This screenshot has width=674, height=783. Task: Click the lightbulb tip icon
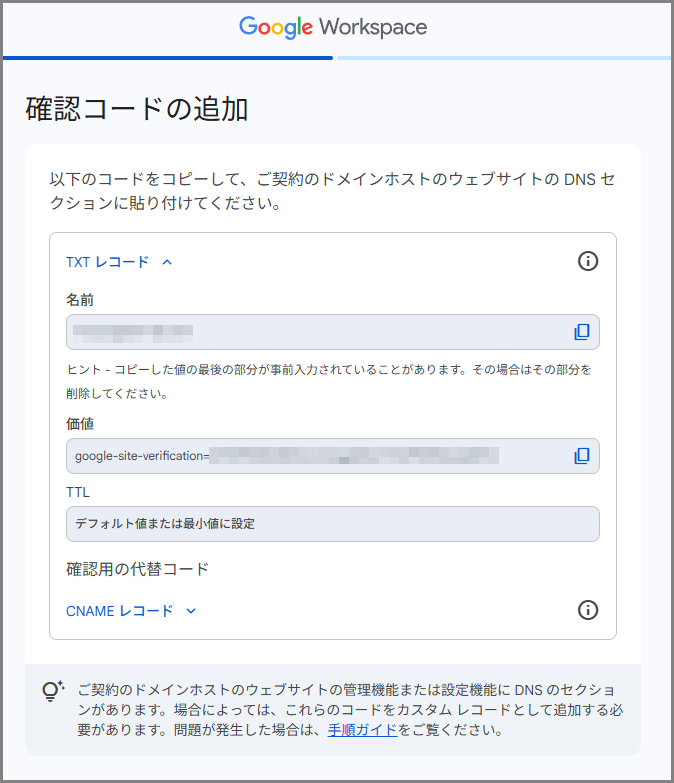pyautogui.click(x=53, y=691)
